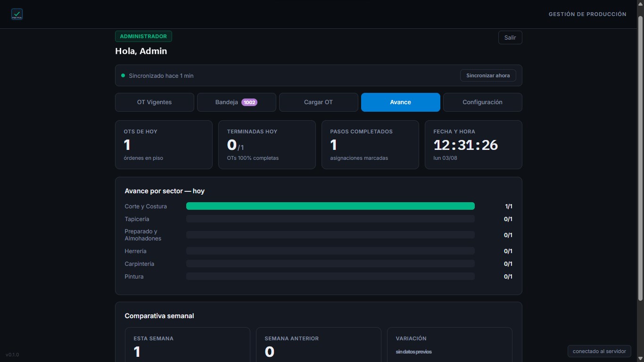644x362 pixels.
Task: Click the 12:31:26 clock value
Action: coord(466,145)
